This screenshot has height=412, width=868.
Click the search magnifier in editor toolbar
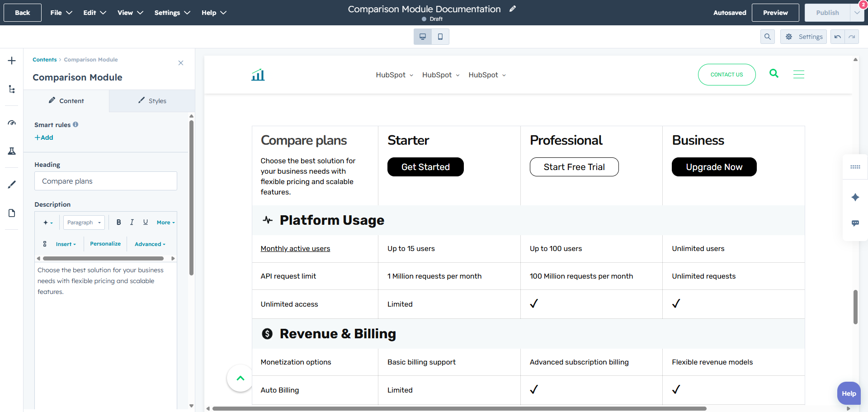[768, 37]
